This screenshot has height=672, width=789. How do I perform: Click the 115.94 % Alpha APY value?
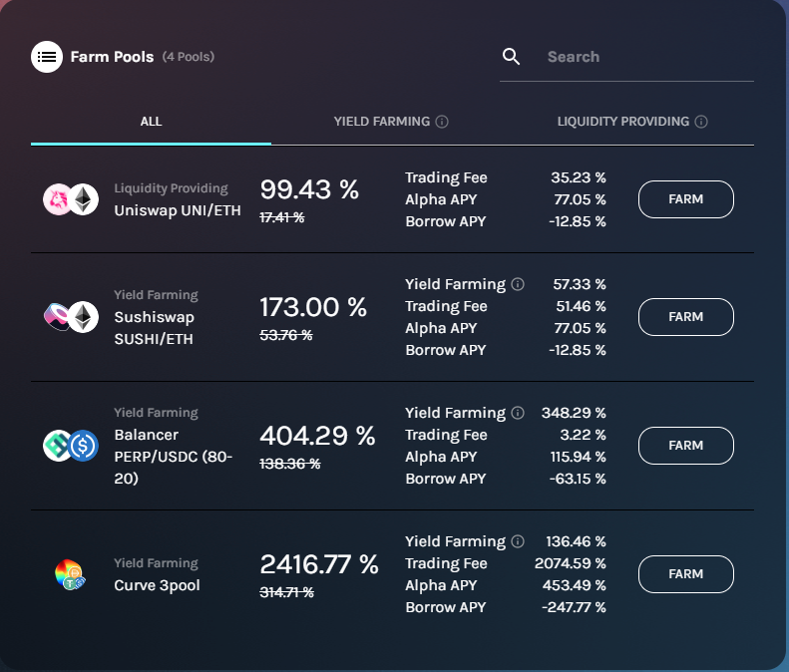pyautogui.click(x=578, y=457)
